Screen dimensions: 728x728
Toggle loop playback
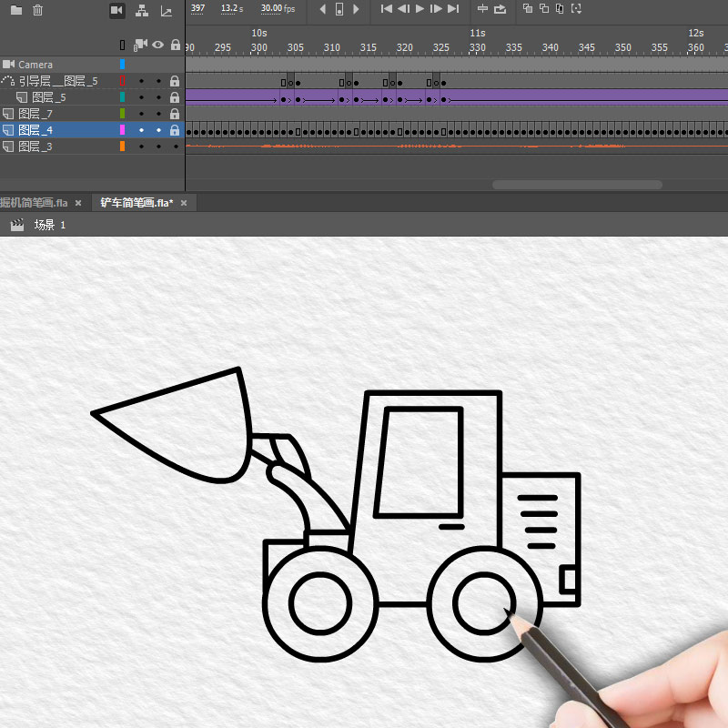click(500, 9)
